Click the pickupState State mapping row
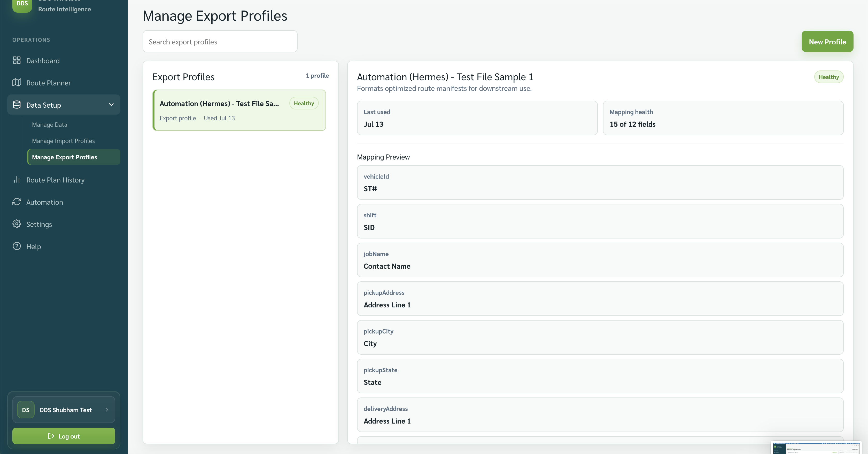 coord(600,376)
